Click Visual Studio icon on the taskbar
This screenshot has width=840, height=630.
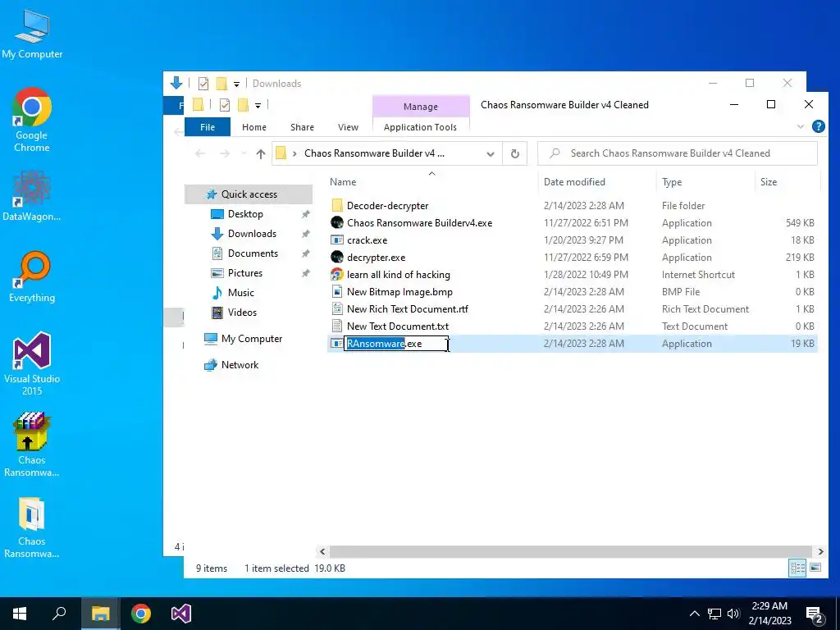click(181, 614)
